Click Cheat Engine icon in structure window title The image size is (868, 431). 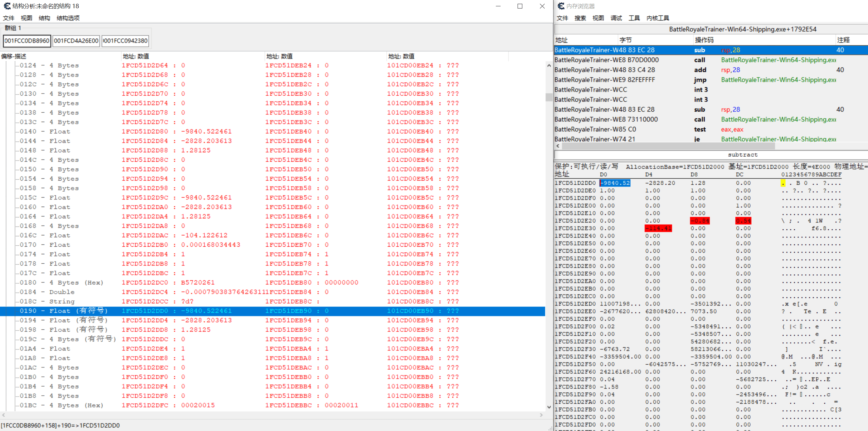point(7,6)
